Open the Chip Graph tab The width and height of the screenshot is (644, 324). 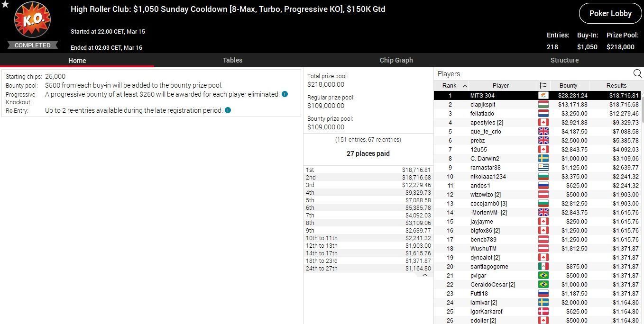(396, 60)
